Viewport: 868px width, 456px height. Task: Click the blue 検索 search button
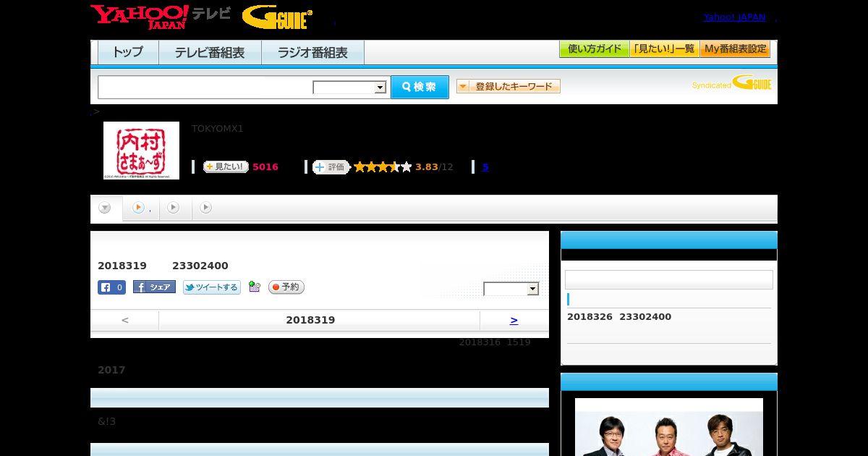point(420,87)
